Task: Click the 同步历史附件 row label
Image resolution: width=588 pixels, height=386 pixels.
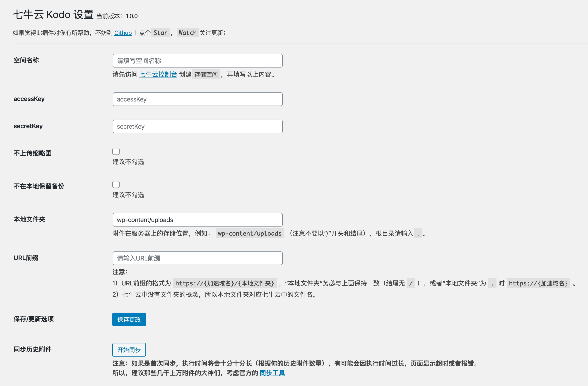Action: (33, 349)
